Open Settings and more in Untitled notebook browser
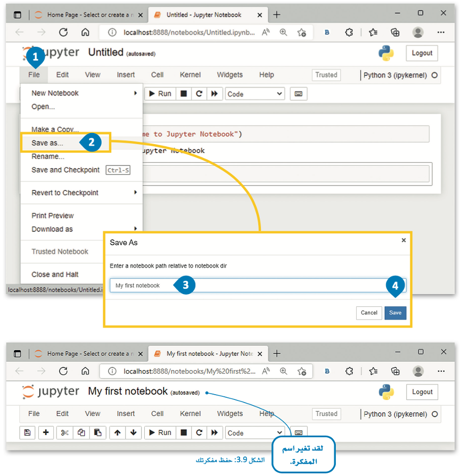 pos(441,32)
